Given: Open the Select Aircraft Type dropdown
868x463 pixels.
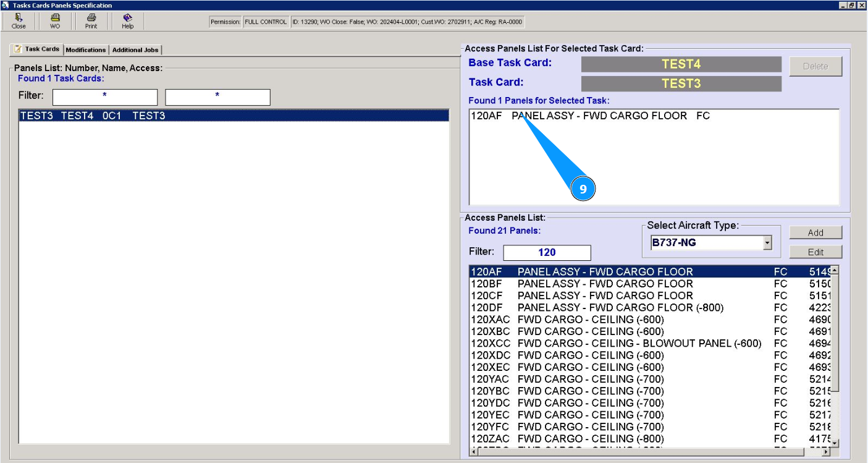Looking at the screenshot, I should coord(767,243).
